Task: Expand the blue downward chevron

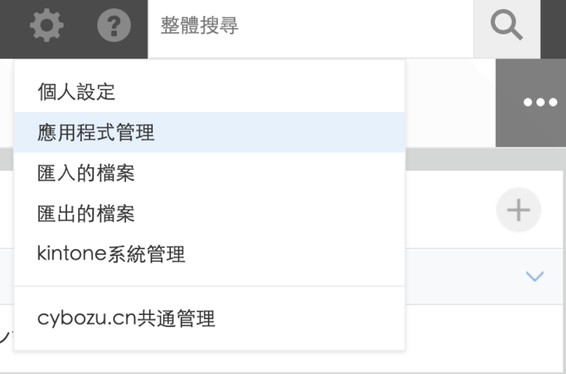Action: (x=535, y=277)
